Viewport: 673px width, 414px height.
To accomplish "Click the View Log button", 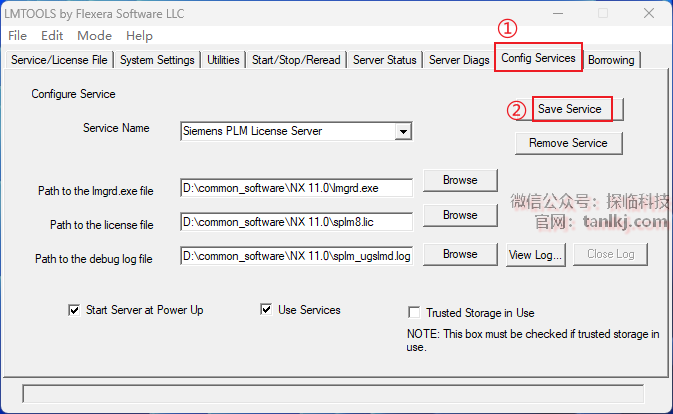I will [x=536, y=255].
